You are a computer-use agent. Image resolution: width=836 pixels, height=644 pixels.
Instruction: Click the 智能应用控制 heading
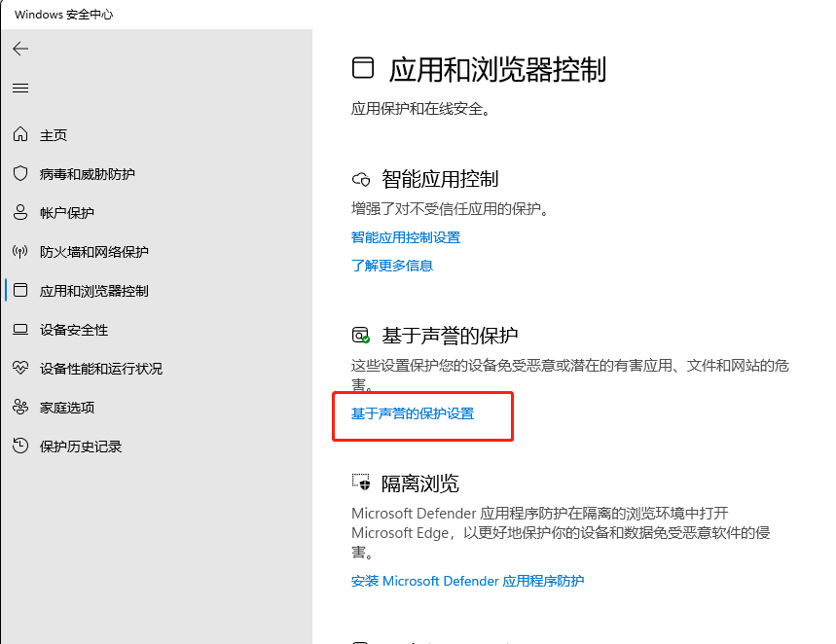[440, 179]
